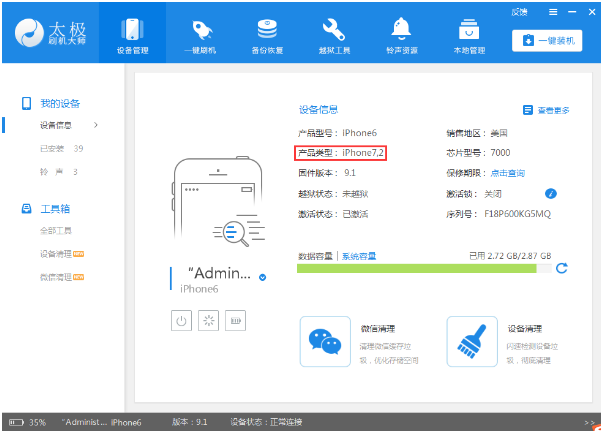The width and height of the screenshot is (601, 432).
Task: Click the chip model 7000 value
Action: point(500,153)
